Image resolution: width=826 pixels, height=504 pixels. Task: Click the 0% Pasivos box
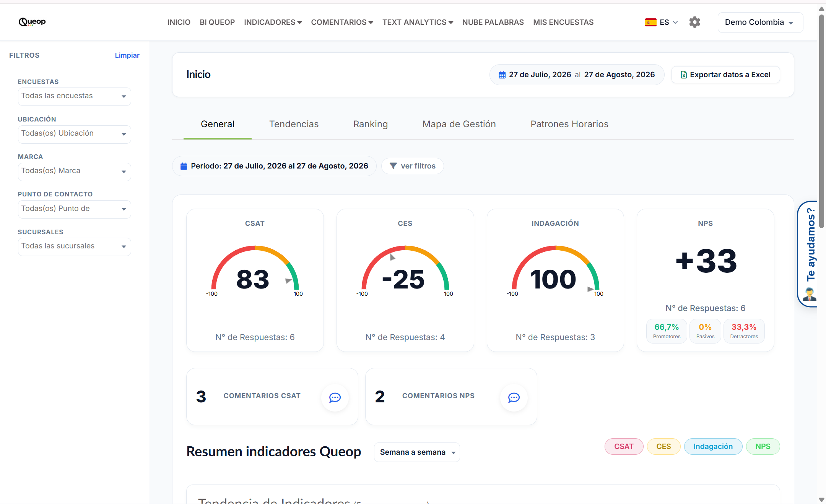click(x=705, y=331)
